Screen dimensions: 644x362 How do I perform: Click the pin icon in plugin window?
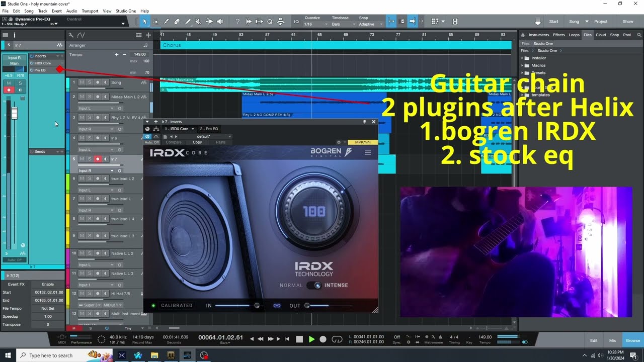tap(364, 122)
